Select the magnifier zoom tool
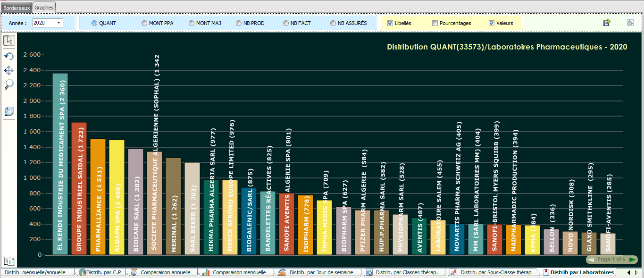644x278 pixels. point(9,84)
